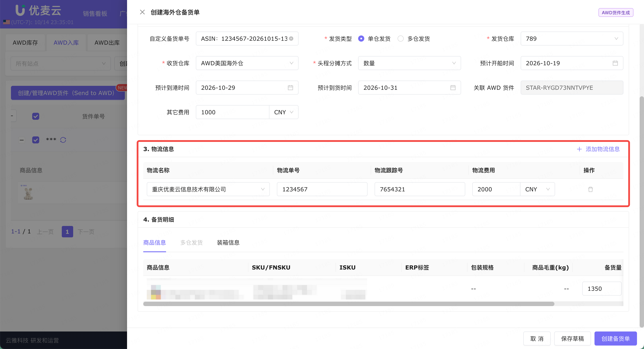Collapse the *** row with minus button
644x349 pixels.
pos(22,140)
